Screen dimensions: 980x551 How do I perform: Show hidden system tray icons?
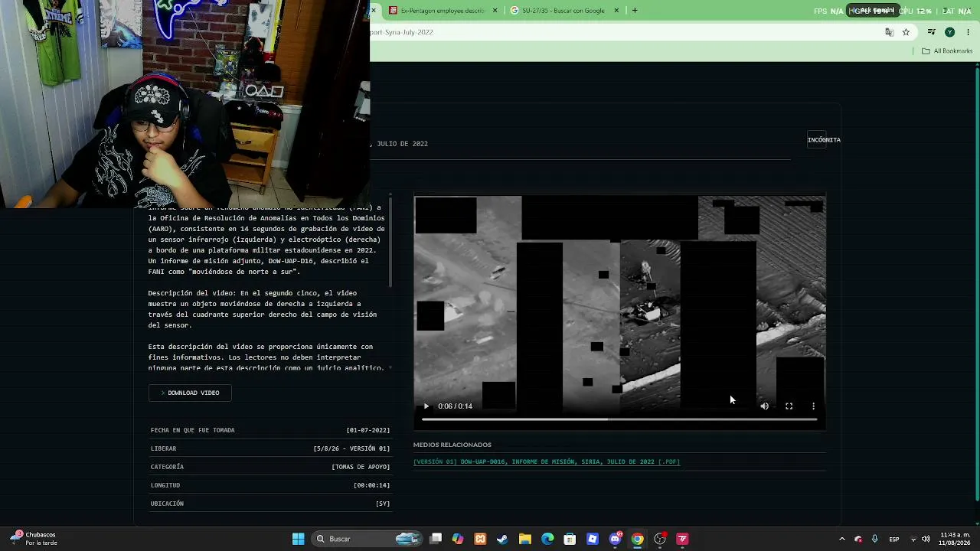point(841,539)
